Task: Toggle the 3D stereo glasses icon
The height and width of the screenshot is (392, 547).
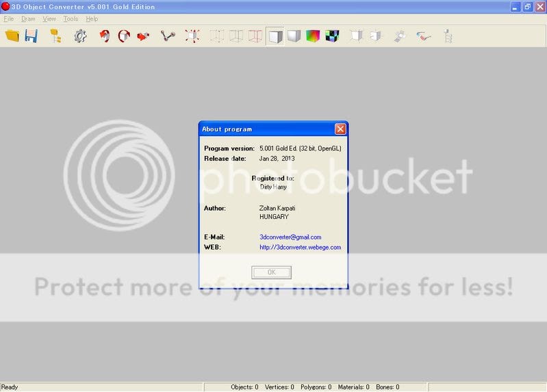Action: tap(424, 36)
